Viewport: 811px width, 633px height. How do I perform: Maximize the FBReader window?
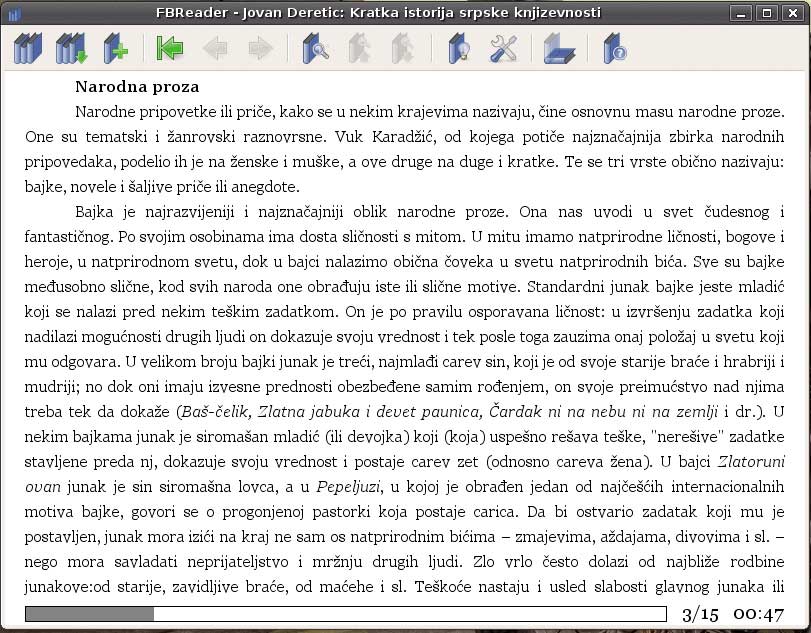click(x=767, y=13)
